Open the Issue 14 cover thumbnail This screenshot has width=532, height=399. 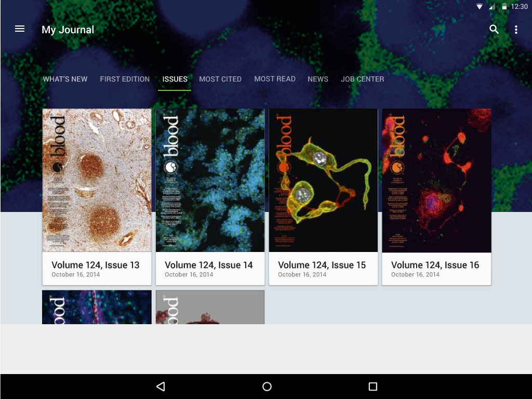click(x=210, y=180)
